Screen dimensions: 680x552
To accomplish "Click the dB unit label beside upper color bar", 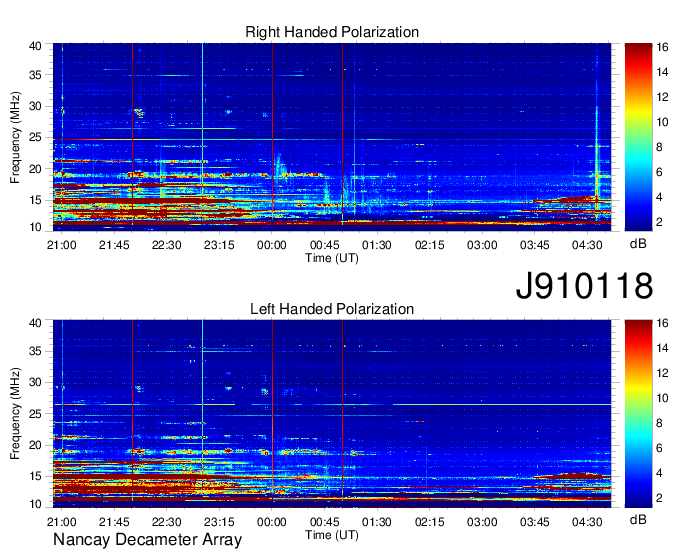I will [x=638, y=244].
